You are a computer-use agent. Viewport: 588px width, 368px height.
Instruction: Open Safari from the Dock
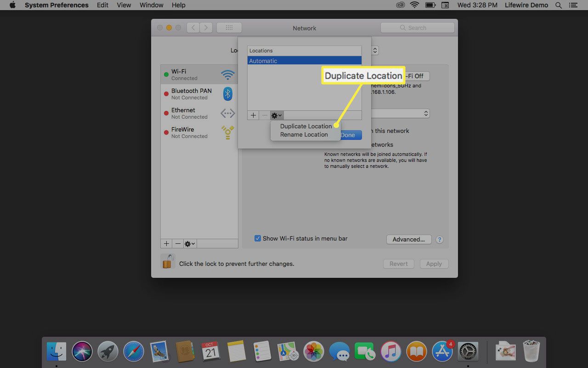(x=134, y=352)
